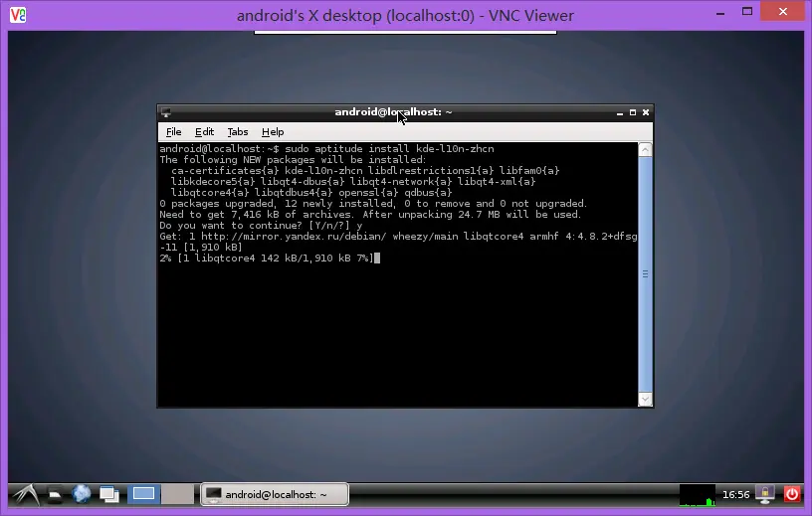Click the 16:56 clock in the panel
The height and width of the screenshot is (516, 812).
[x=736, y=495]
